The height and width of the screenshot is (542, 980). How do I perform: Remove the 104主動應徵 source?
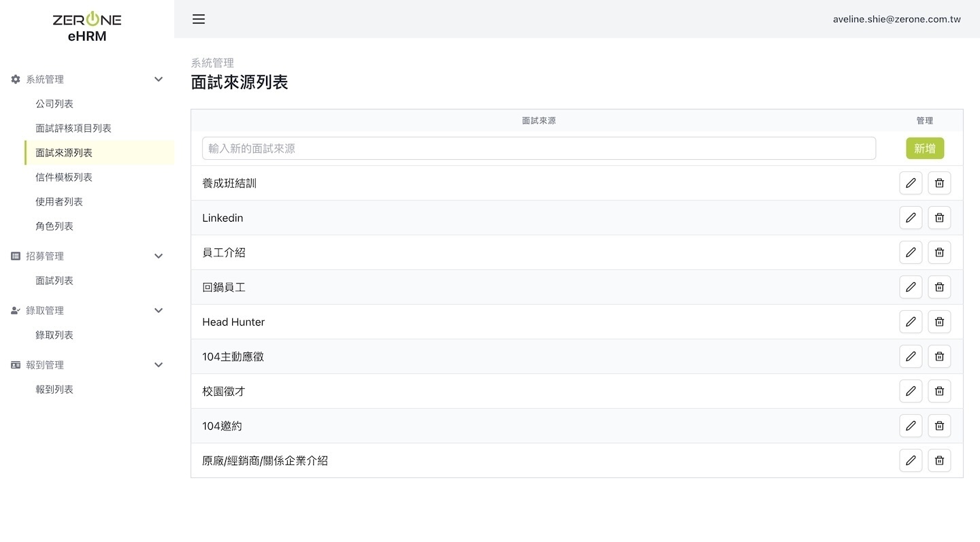939,356
